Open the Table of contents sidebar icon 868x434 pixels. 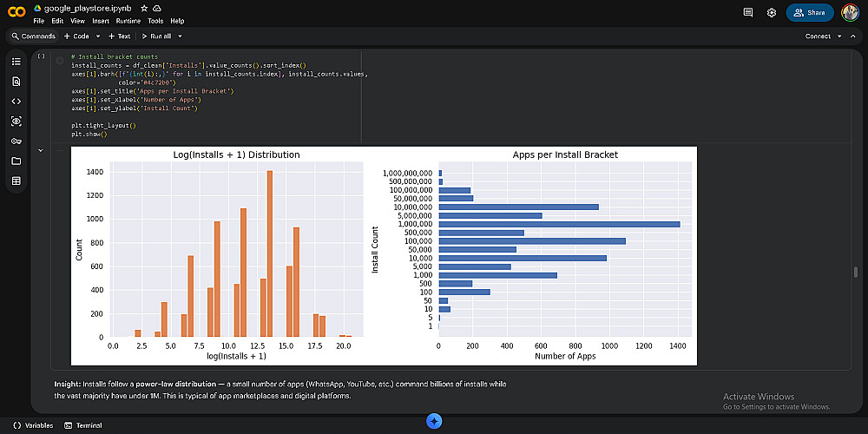click(x=16, y=62)
